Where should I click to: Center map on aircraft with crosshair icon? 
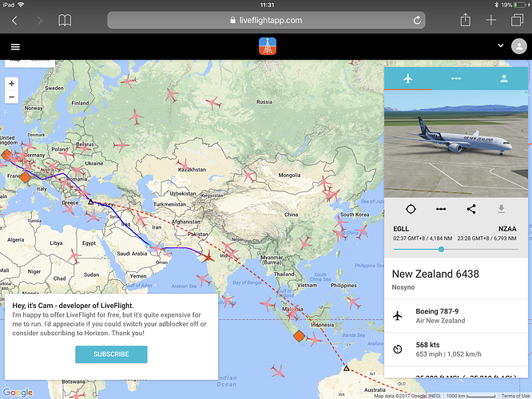(x=411, y=209)
